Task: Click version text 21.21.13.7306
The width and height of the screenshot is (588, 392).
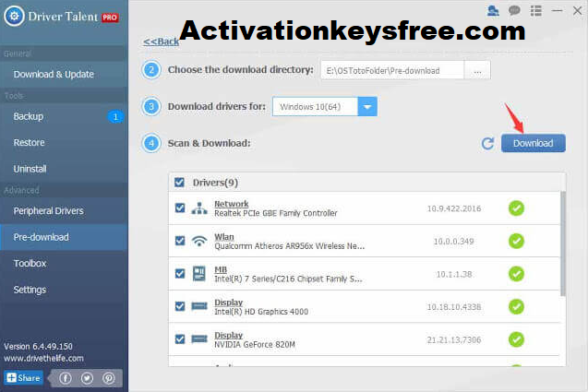Action: point(454,340)
